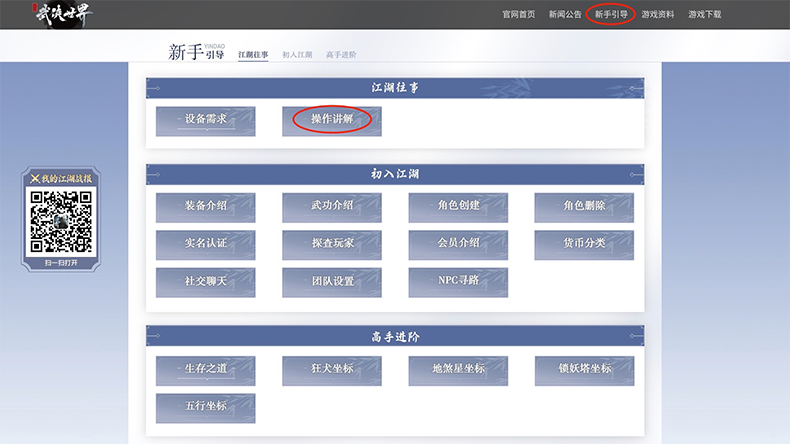Open NPC寻路 guide
790x444 pixels.
click(x=458, y=281)
